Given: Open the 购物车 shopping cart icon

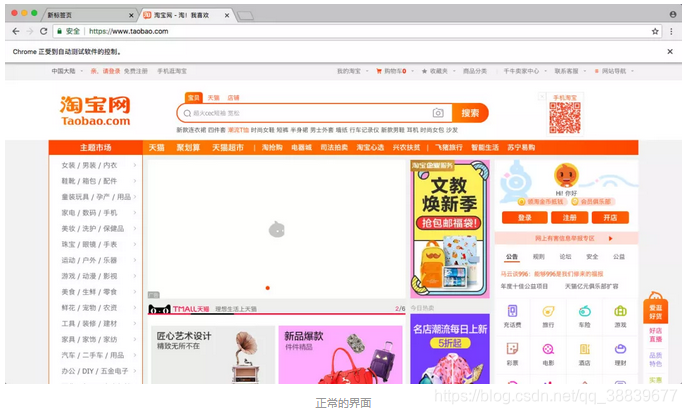Looking at the screenshot, I should click(x=379, y=71).
